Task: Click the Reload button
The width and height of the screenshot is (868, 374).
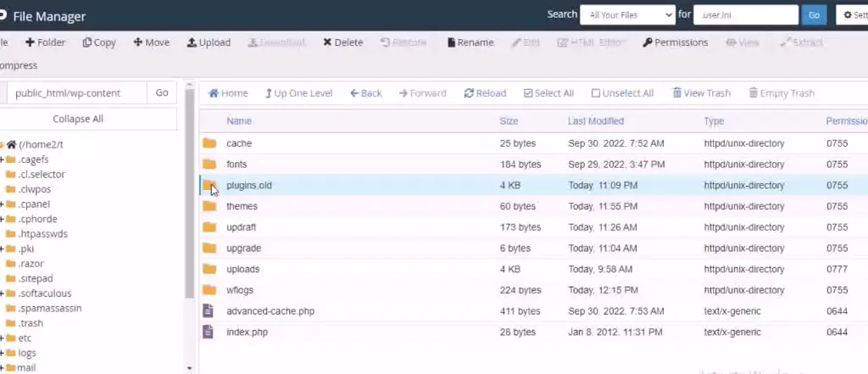Action: pos(485,93)
